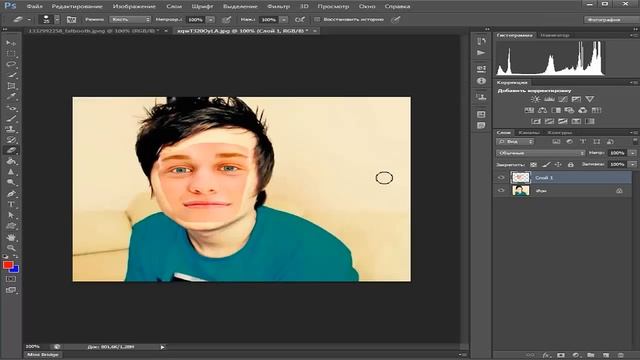Select the History Brush tool
Image resolution: width=640 pixels, height=360 pixels.
click(11, 140)
